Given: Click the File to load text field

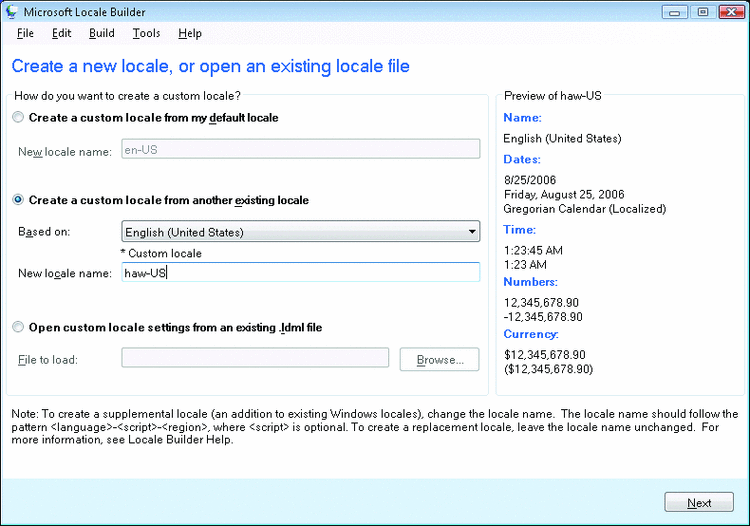Looking at the screenshot, I should point(255,358).
